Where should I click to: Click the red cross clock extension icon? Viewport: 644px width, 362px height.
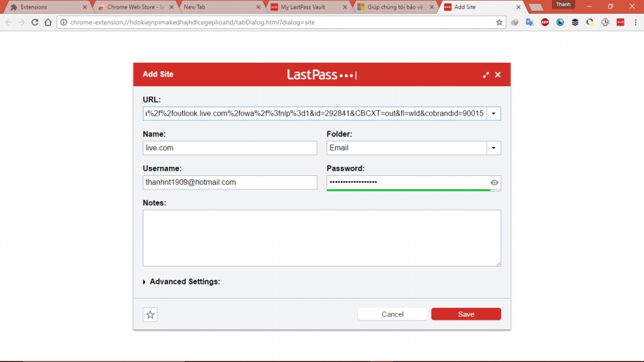606,22
